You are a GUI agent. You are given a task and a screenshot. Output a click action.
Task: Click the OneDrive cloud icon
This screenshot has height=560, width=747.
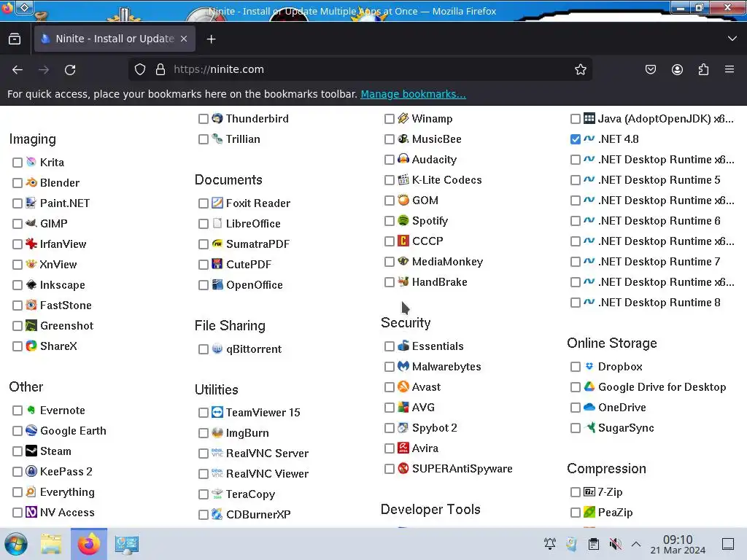(589, 407)
